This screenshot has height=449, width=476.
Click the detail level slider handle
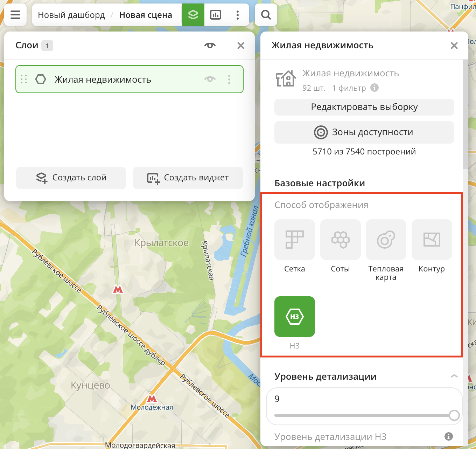pyautogui.click(x=454, y=415)
